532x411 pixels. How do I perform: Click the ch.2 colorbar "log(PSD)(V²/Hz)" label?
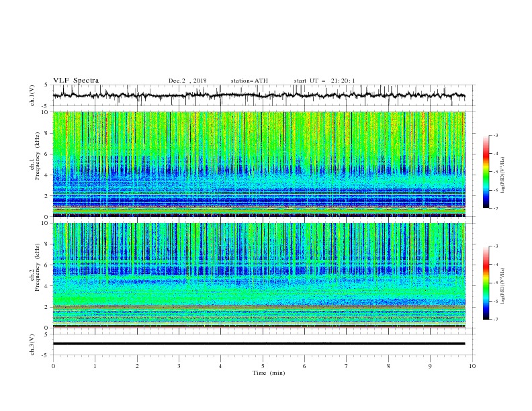(x=502, y=286)
